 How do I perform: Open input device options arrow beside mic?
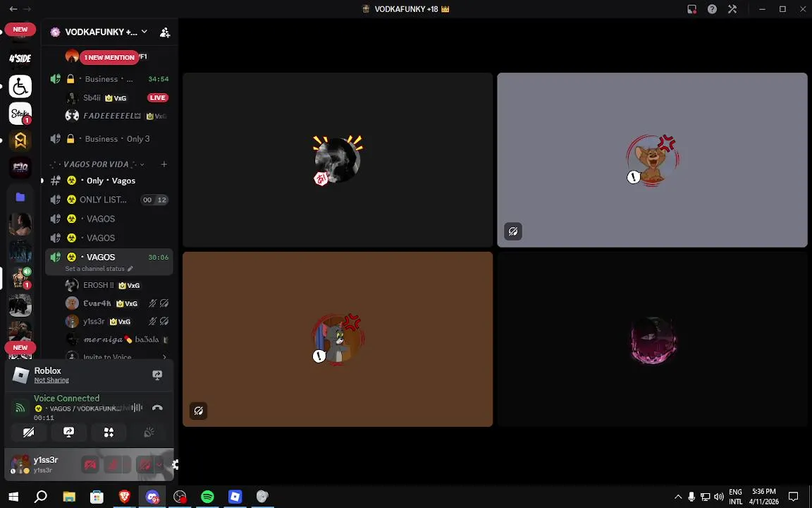126,464
